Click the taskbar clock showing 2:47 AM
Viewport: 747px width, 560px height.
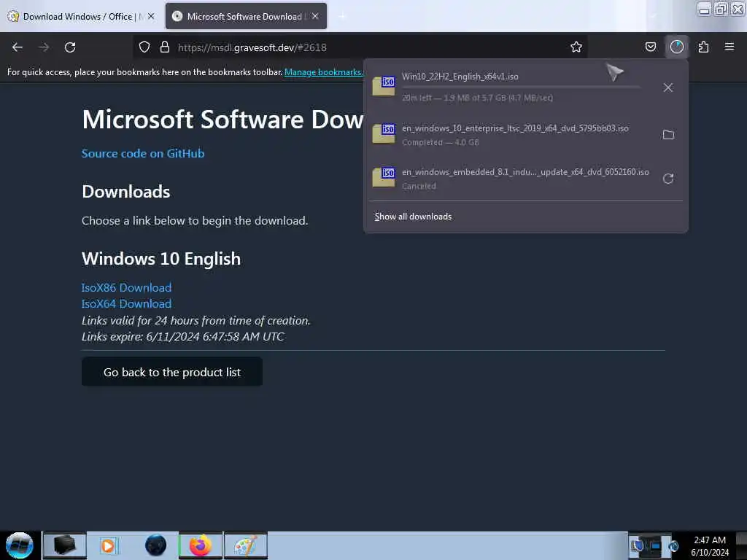[x=710, y=546]
